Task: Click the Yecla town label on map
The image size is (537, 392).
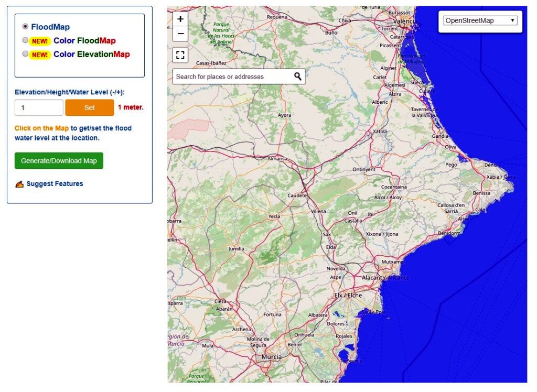Action: coord(274,216)
